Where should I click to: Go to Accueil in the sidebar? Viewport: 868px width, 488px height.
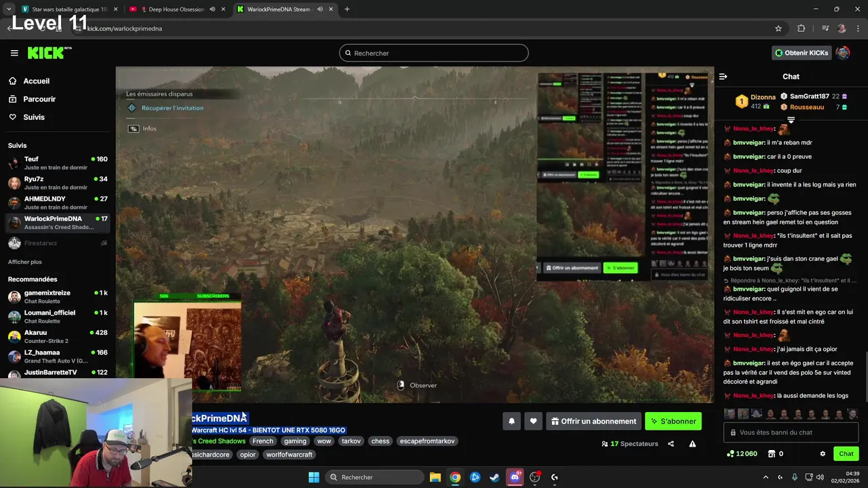pos(37,81)
